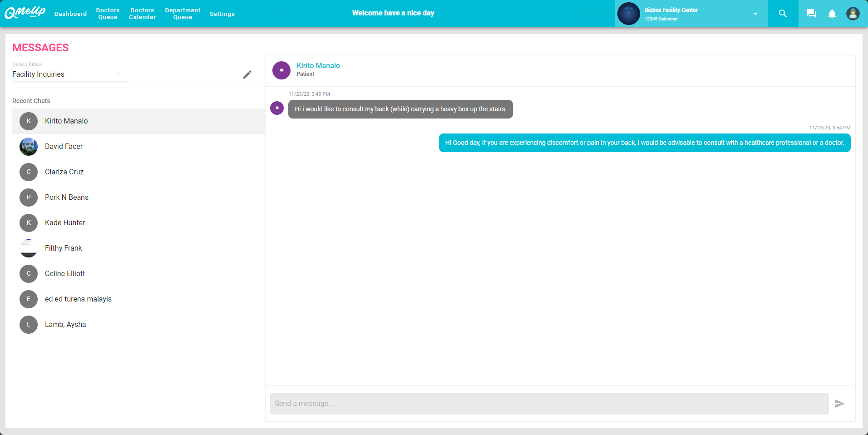Select the Pork N Beans conversation
The height and width of the screenshot is (435, 868).
tap(66, 197)
